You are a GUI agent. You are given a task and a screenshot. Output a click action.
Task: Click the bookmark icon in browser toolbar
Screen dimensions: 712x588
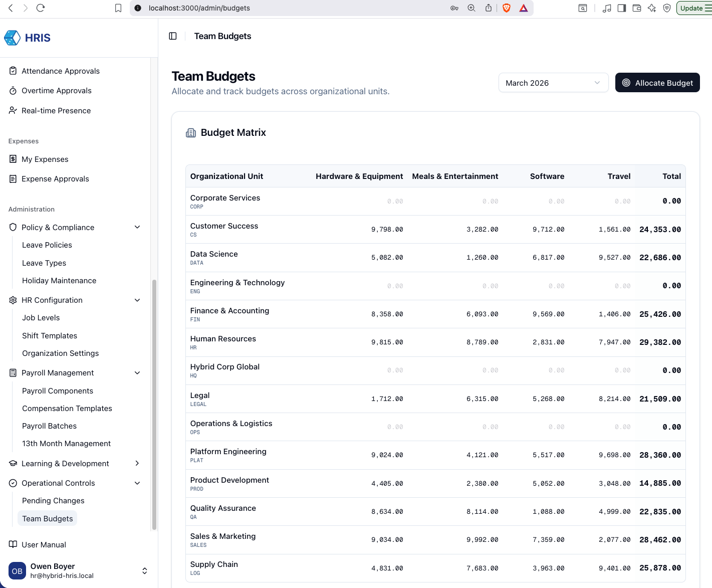point(118,8)
